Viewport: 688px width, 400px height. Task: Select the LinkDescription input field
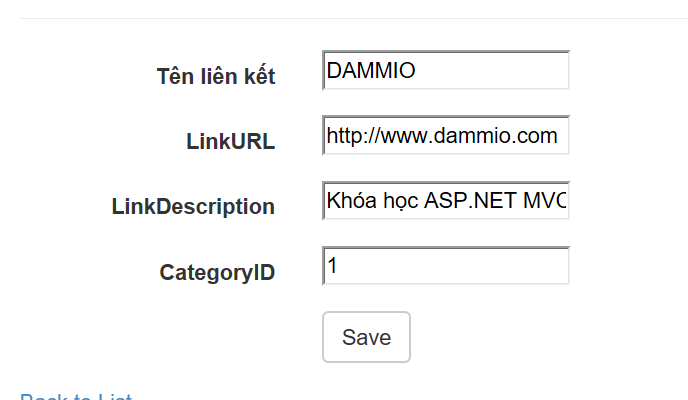tap(446, 201)
